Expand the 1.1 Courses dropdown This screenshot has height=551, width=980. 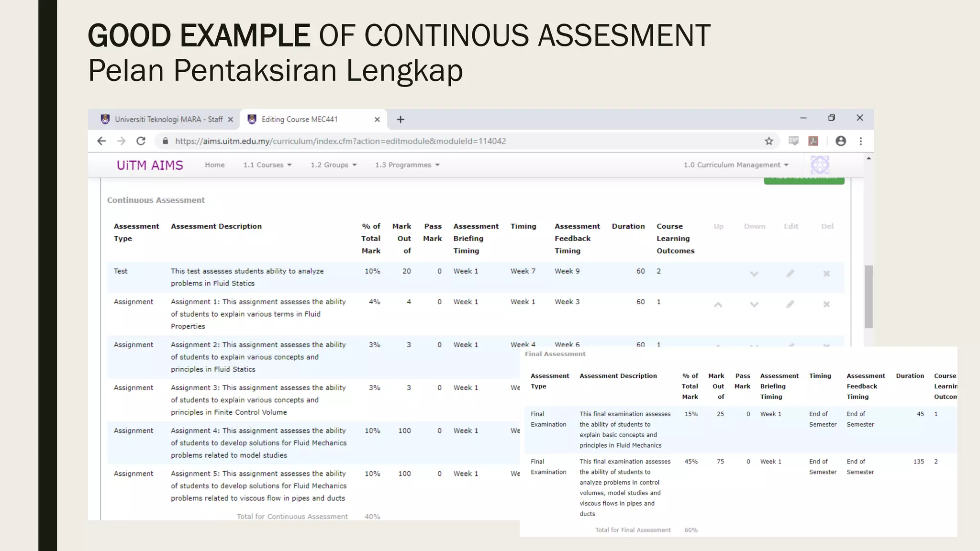coord(267,165)
